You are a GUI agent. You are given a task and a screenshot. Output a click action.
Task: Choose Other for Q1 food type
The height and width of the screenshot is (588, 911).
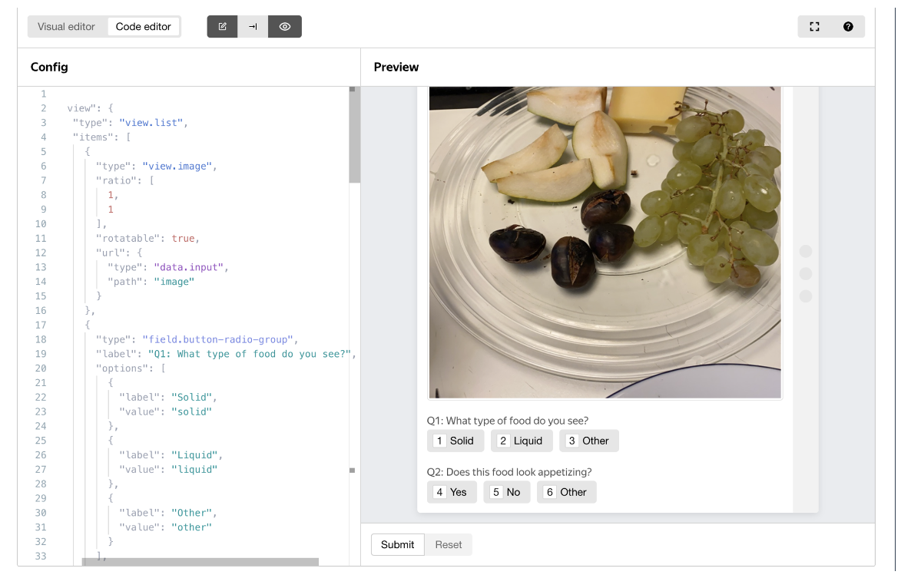pos(589,441)
